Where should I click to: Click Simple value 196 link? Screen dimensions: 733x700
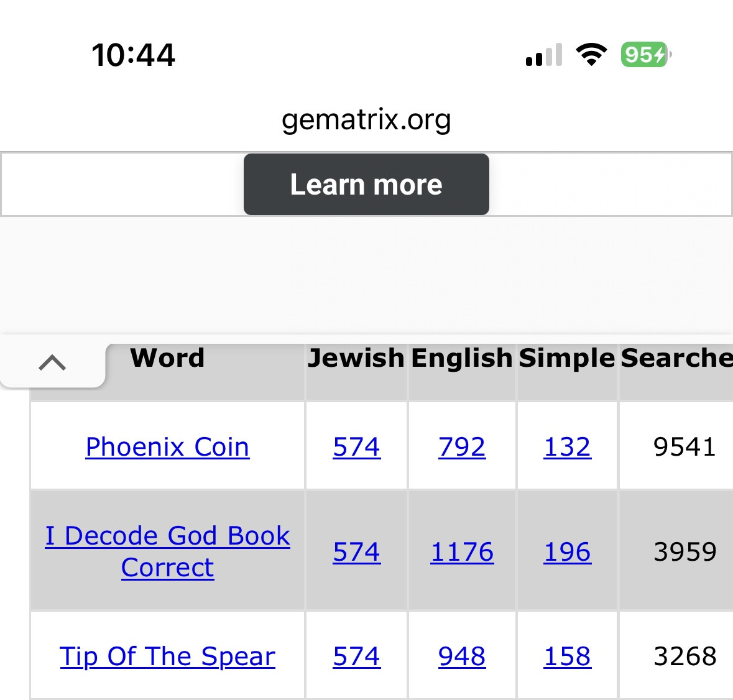click(x=567, y=552)
